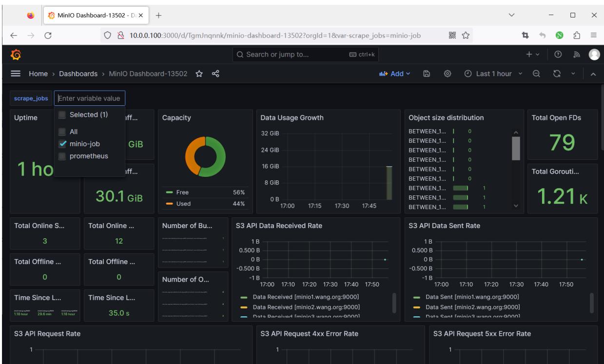Open the Firefox application menu

click(x=594, y=35)
